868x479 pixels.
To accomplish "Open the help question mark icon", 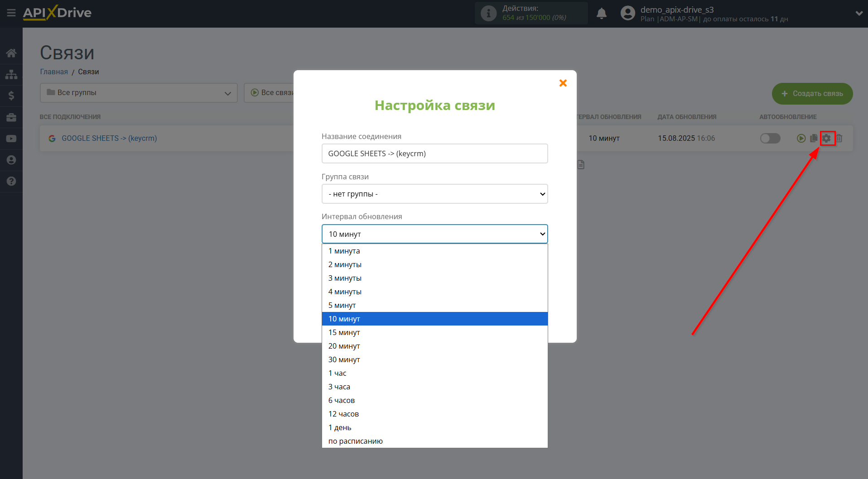I will [11, 181].
